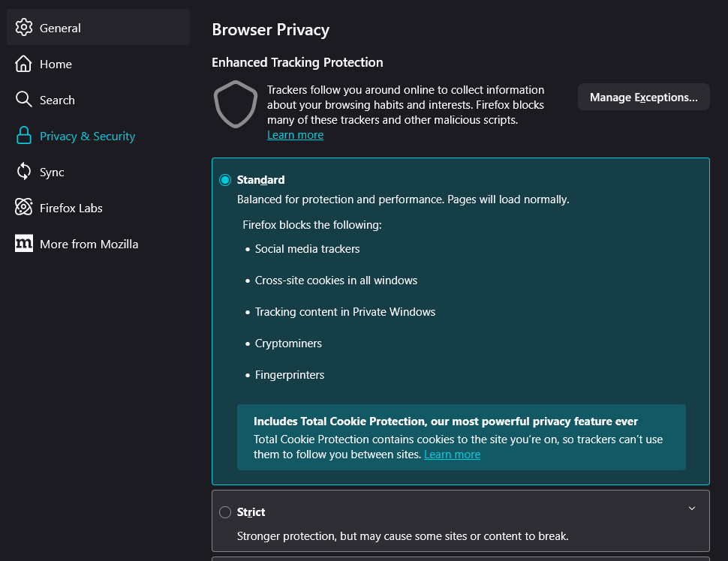Open the Manage Exceptions dialog

click(x=643, y=97)
